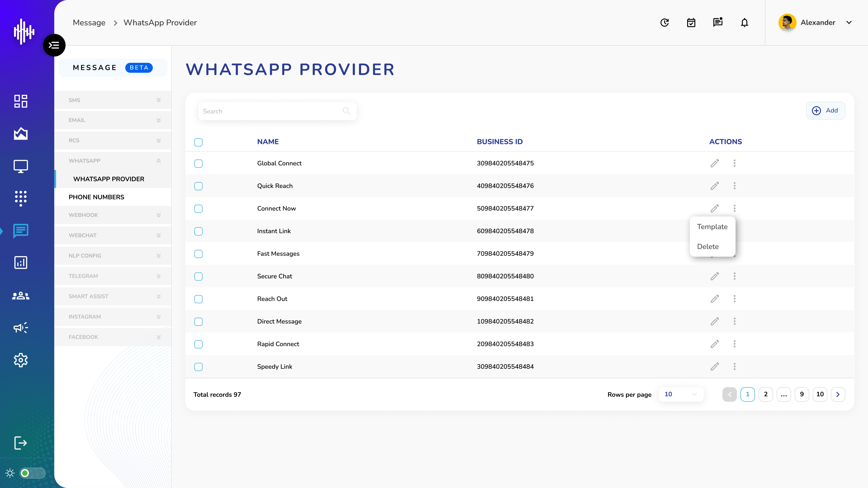Viewport: 868px width, 488px height.
Task: Click the sidebar collapse menu button
Action: pos(54,45)
